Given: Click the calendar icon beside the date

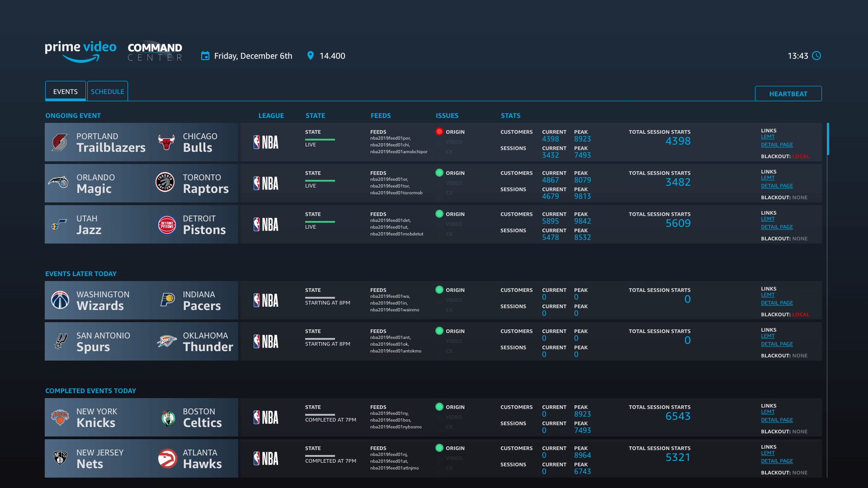Looking at the screenshot, I should (x=205, y=56).
